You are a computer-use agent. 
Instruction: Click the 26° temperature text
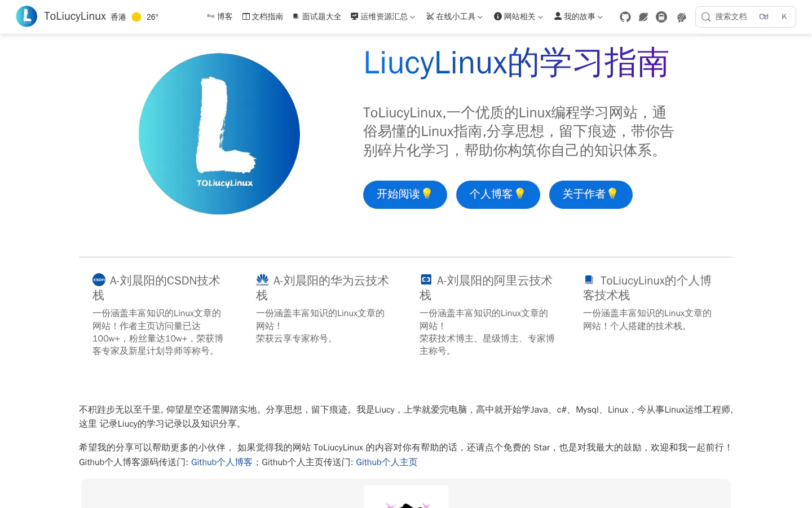(152, 17)
